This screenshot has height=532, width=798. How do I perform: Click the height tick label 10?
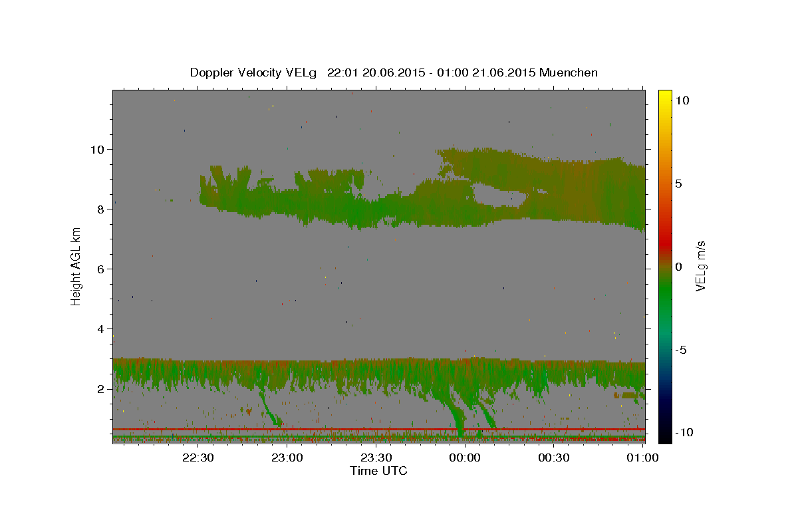click(98, 149)
